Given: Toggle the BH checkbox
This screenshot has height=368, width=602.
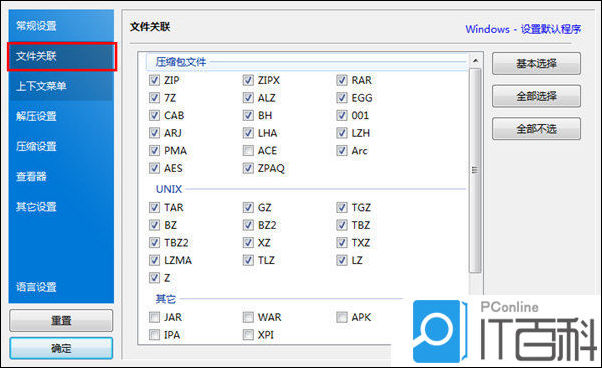Looking at the screenshot, I should click(x=248, y=116).
